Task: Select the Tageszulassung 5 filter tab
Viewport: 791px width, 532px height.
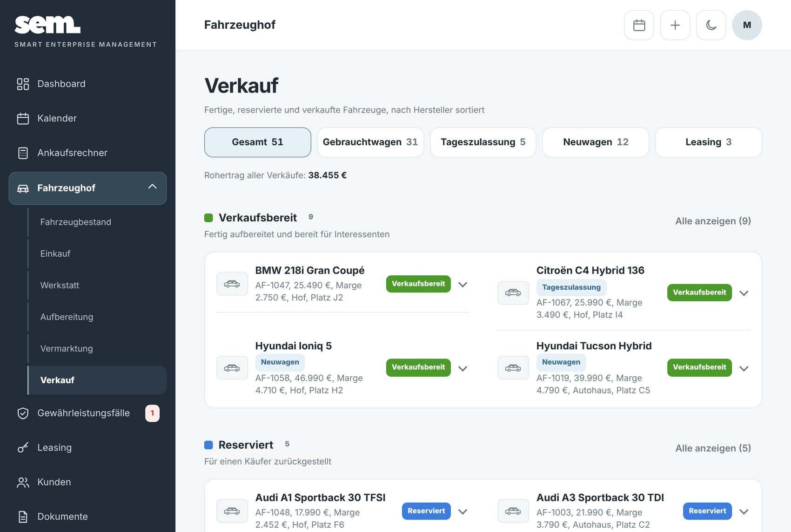Action: pos(483,142)
